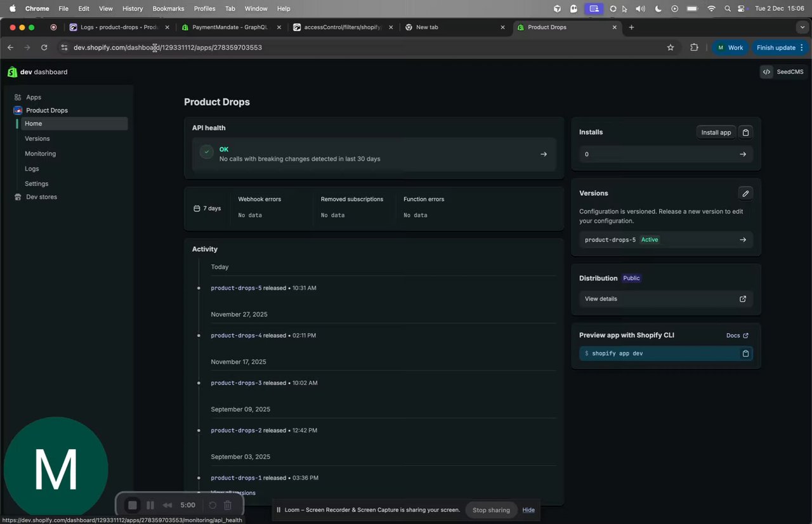Screen dimensions: 812x524
Task: Copy the shopify app dev command
Action: click(746, 353)
